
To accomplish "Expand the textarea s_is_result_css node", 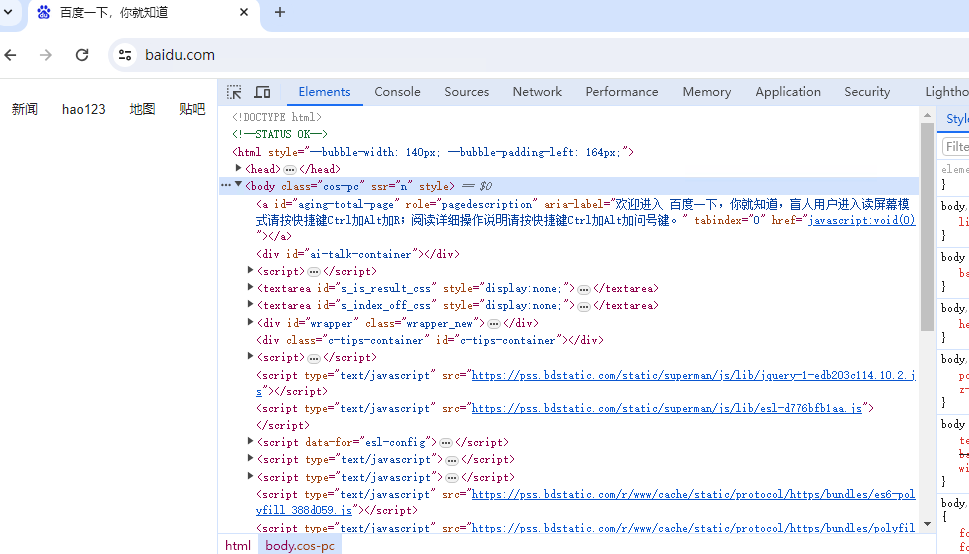I will tap(250, 288).
